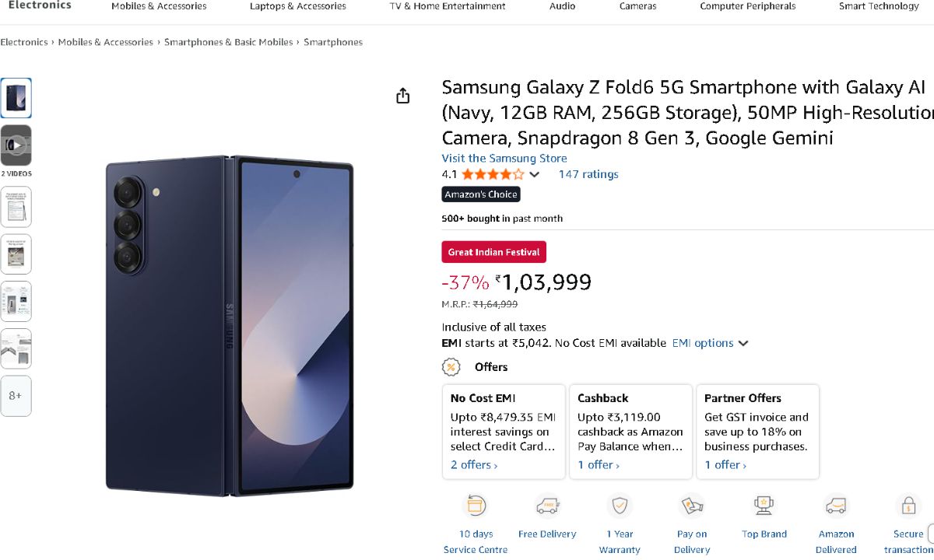Visit the Samsung Store link

tap(504, 158)
